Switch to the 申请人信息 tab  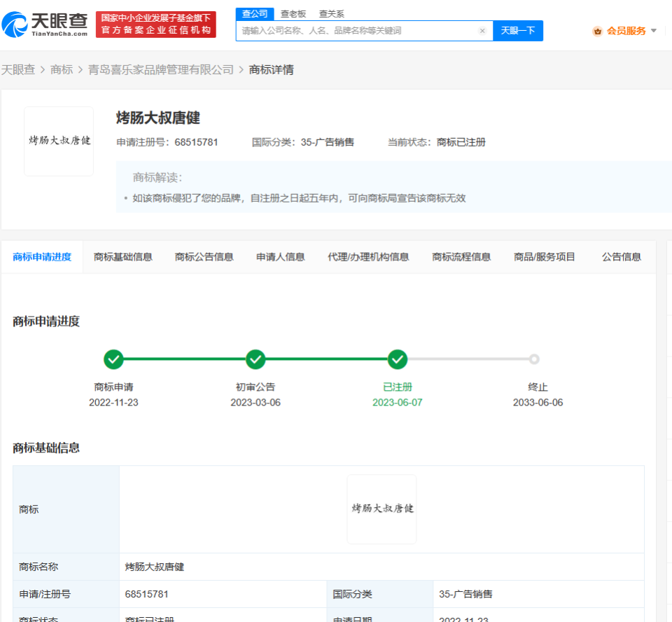click(279, 256)
